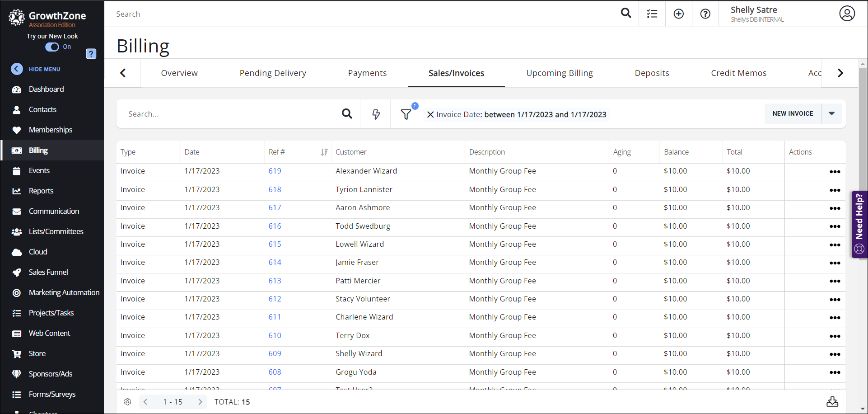Click the quick add plus icon
This screenshot has height=414, width=868.
point(678,14)
